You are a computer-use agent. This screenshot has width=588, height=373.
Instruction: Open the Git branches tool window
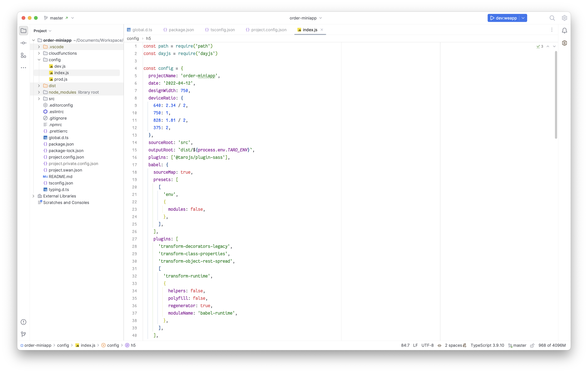(x=23, y=335)
